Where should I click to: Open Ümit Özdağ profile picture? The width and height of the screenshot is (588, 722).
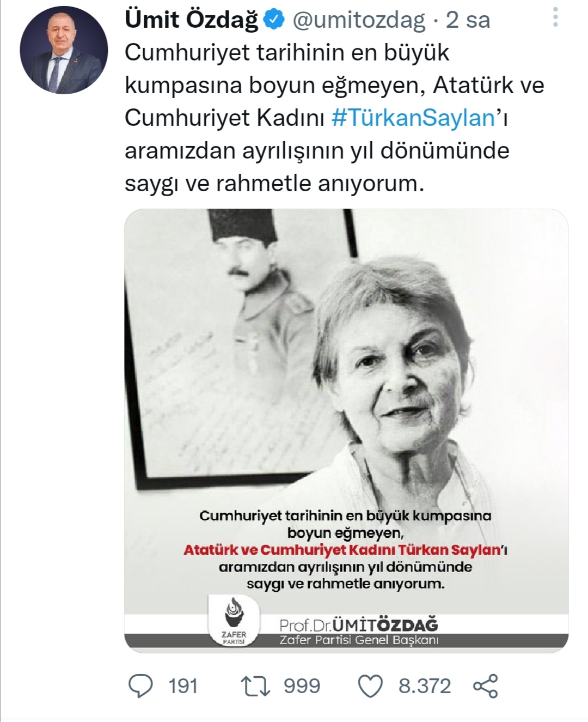[64, 50]
